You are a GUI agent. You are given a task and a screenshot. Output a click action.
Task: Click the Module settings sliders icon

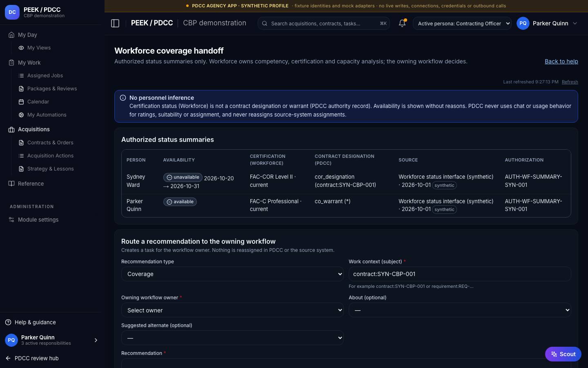[x=11, y=220]
